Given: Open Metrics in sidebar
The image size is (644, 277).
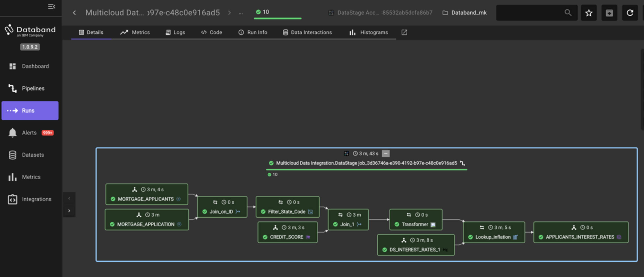Looking at the screenshot, I should click(x=30, y=177).
